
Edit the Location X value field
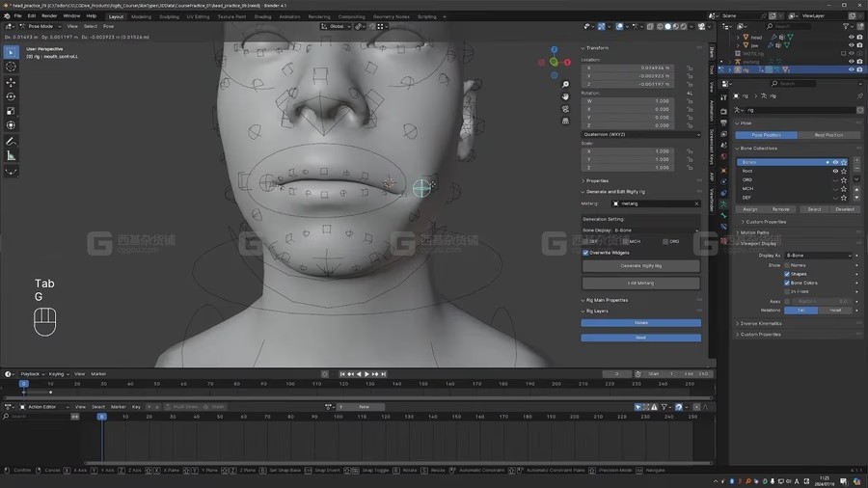coord(628,68)
